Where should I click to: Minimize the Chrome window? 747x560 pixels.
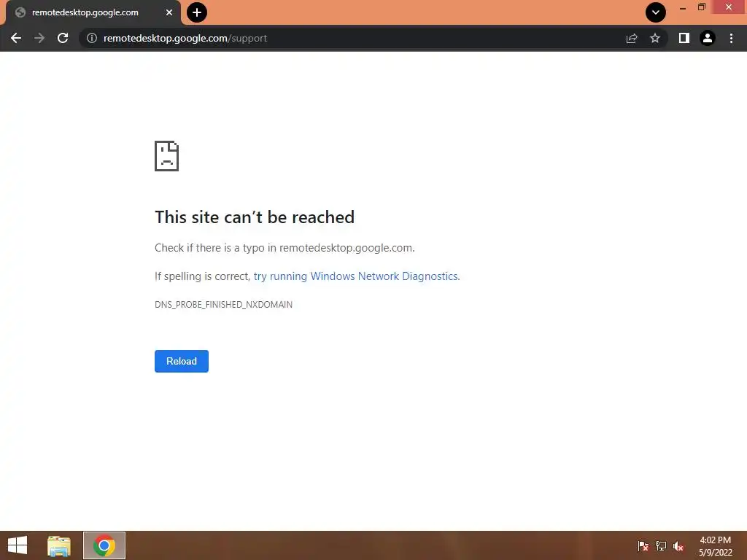(x=683, y=7)
